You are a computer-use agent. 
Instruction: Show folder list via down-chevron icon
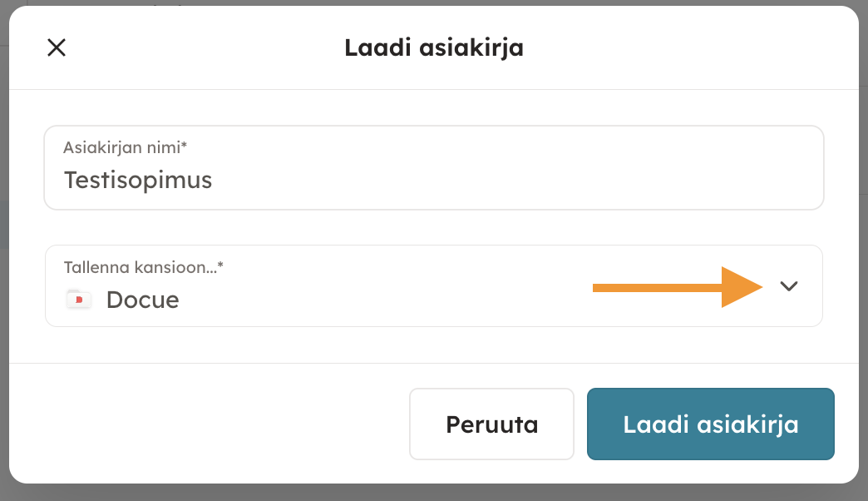click(x=789, y=286)
